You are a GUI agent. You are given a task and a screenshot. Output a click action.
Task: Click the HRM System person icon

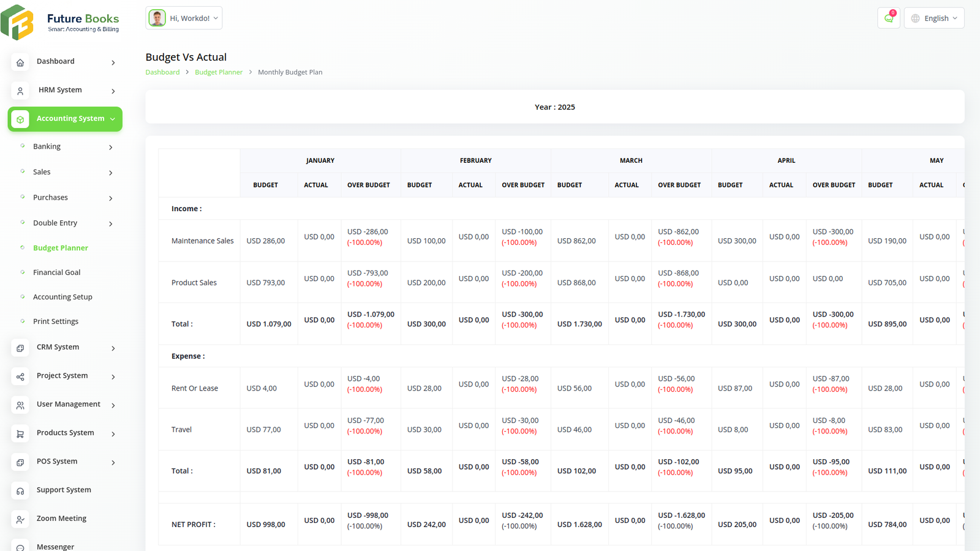[x=20, y=91]
